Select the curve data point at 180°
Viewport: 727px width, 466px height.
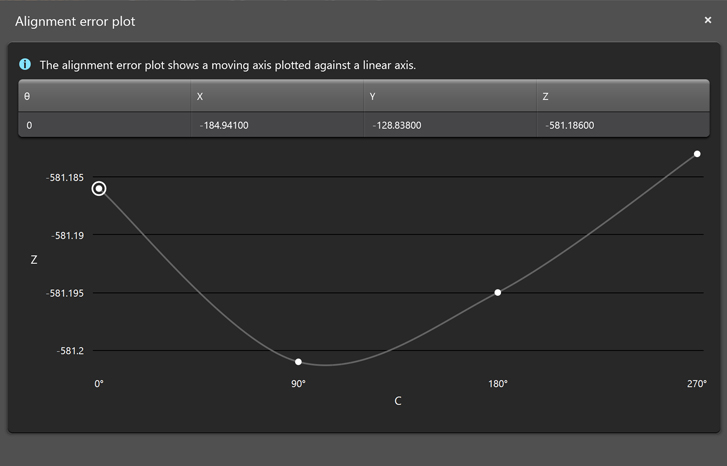point(498,292)
